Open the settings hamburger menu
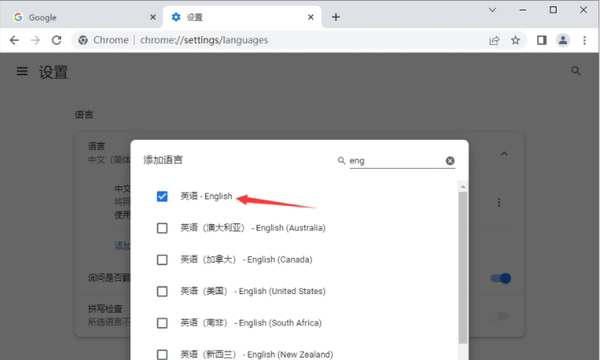This screenshot has height=360, width=600. (x=22, y=71)
